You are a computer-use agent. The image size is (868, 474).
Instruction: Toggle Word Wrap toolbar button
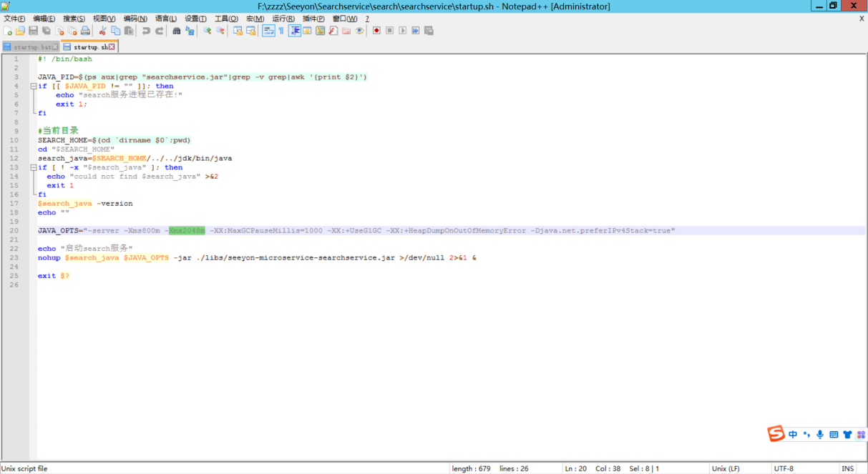point(268,31)
